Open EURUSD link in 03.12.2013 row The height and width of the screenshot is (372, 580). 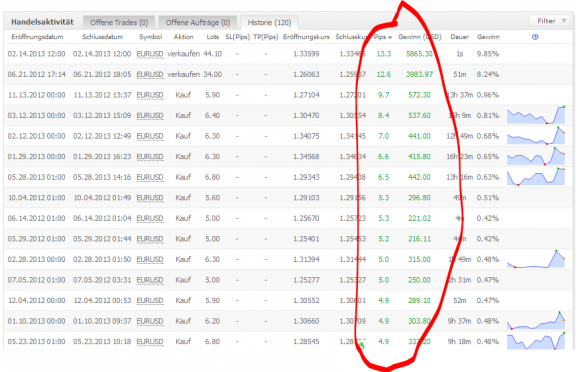[x=150, y=115]
